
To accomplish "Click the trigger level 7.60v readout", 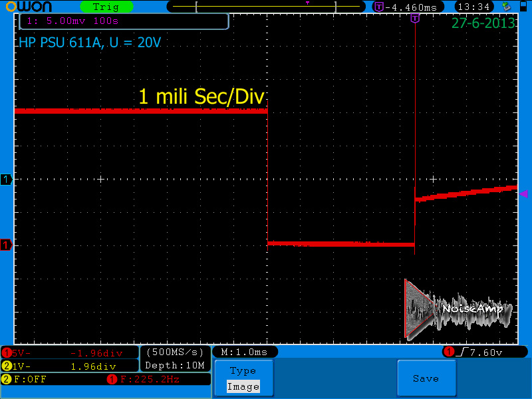I will coord(485,352).
